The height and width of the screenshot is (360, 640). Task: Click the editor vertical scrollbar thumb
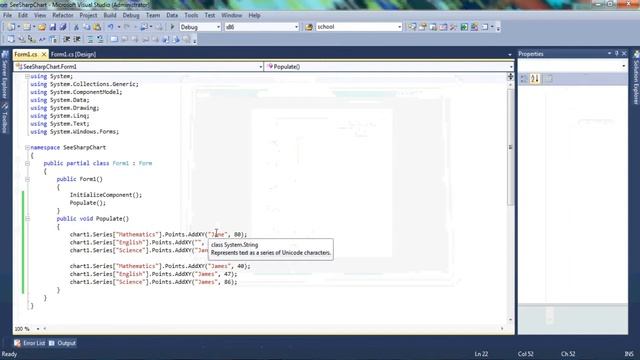click(x=510, y=147)
